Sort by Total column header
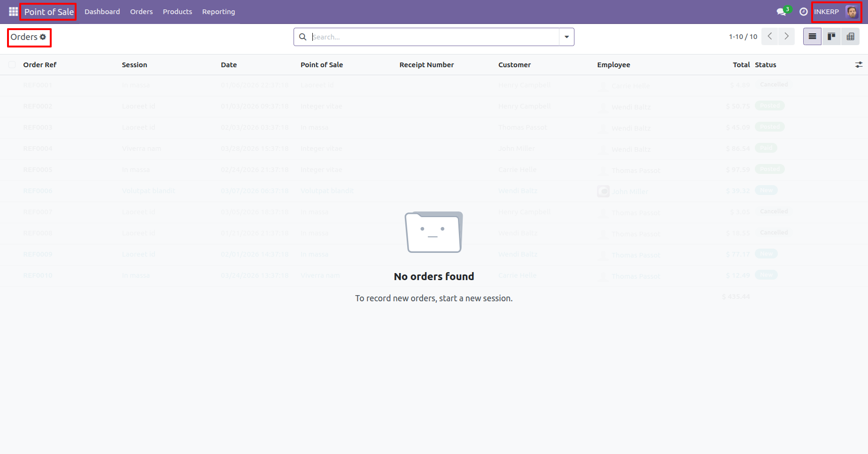 [x=741, y=65]
